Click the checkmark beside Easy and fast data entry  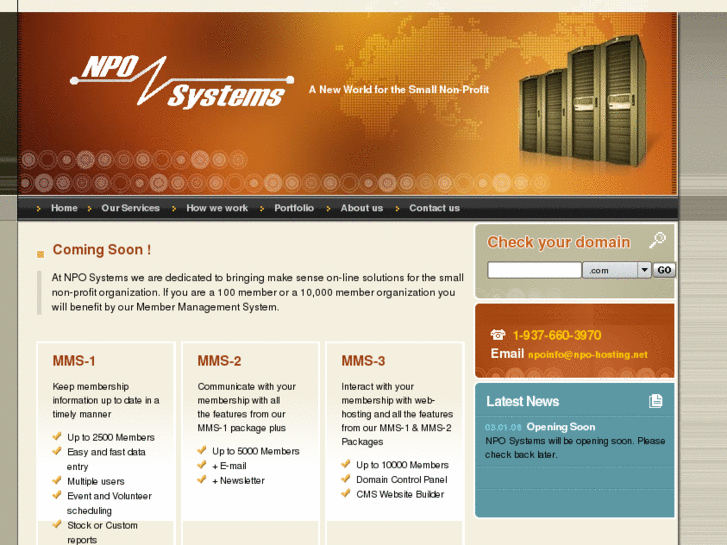(57, 451)
